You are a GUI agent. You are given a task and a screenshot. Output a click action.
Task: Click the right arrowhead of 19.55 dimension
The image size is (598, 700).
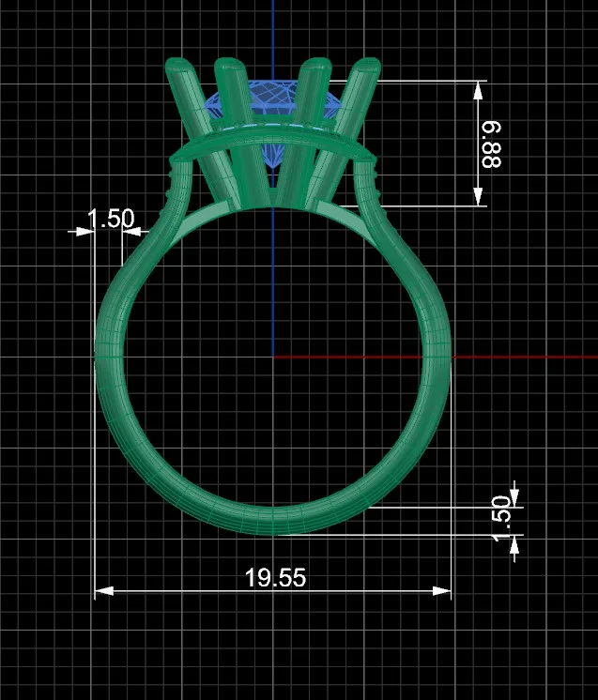tap(441, 591)
